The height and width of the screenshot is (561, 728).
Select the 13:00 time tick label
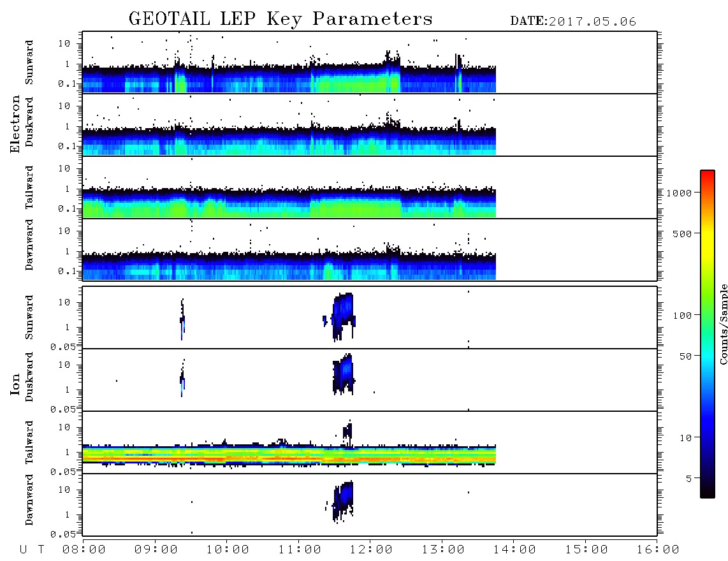click(443, 550)
